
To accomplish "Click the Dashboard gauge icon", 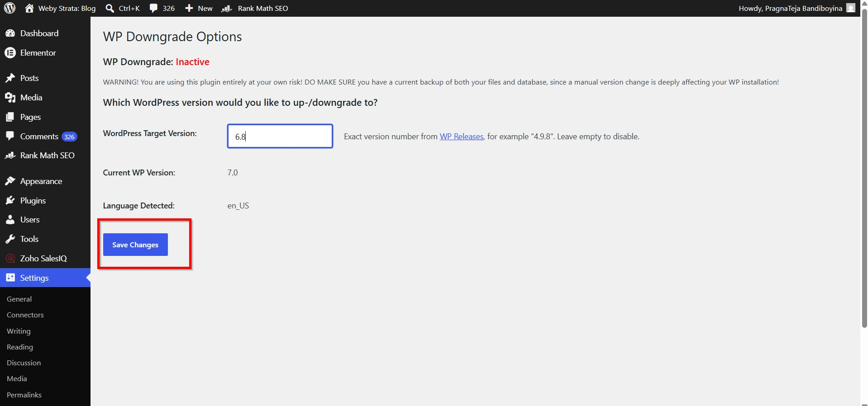I will click(x=10, y=33).
